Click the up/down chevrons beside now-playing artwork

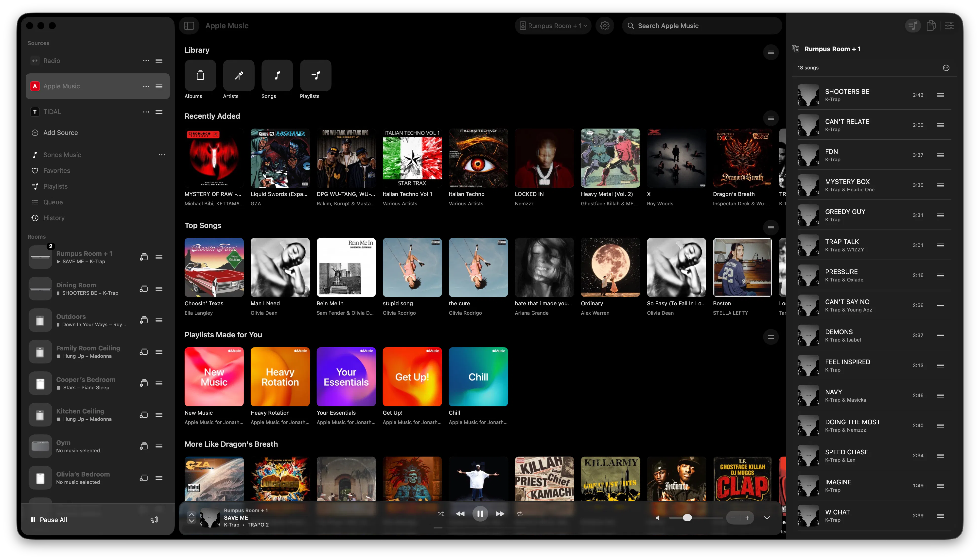pyautogui.click(x=191, y=518)
